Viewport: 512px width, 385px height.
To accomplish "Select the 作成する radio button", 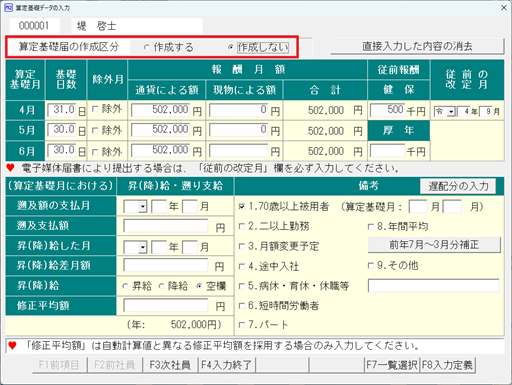I will [146, 47].
